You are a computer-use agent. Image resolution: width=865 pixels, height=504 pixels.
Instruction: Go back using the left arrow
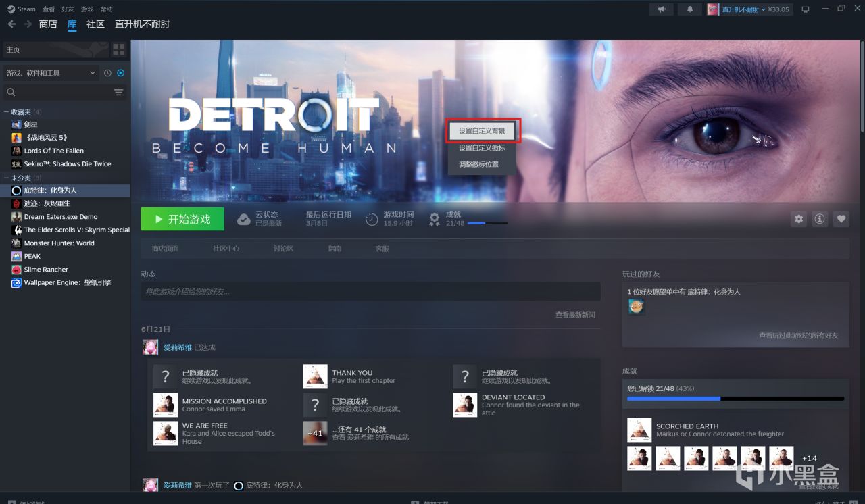(12, 24)
